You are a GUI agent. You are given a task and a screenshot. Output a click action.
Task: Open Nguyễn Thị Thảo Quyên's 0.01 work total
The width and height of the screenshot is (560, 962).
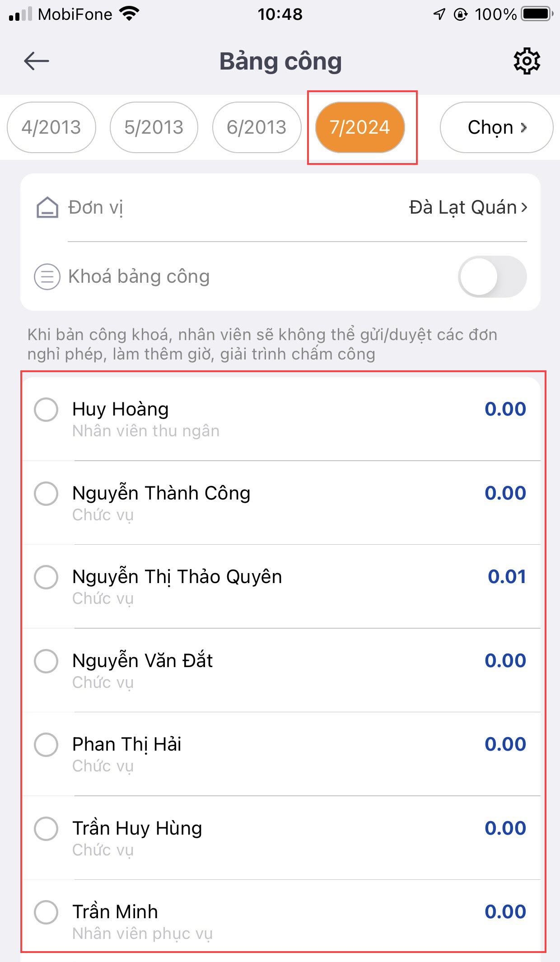pos(507,577)
